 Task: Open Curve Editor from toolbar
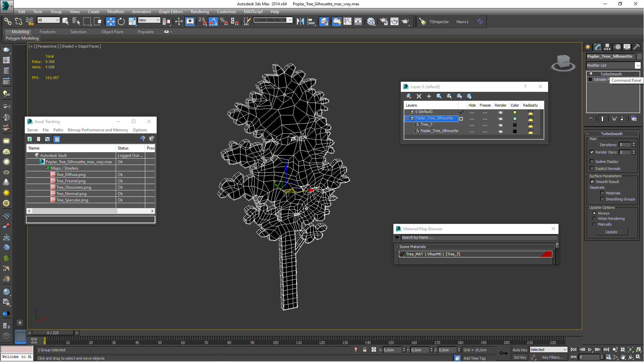click(347, 21)
